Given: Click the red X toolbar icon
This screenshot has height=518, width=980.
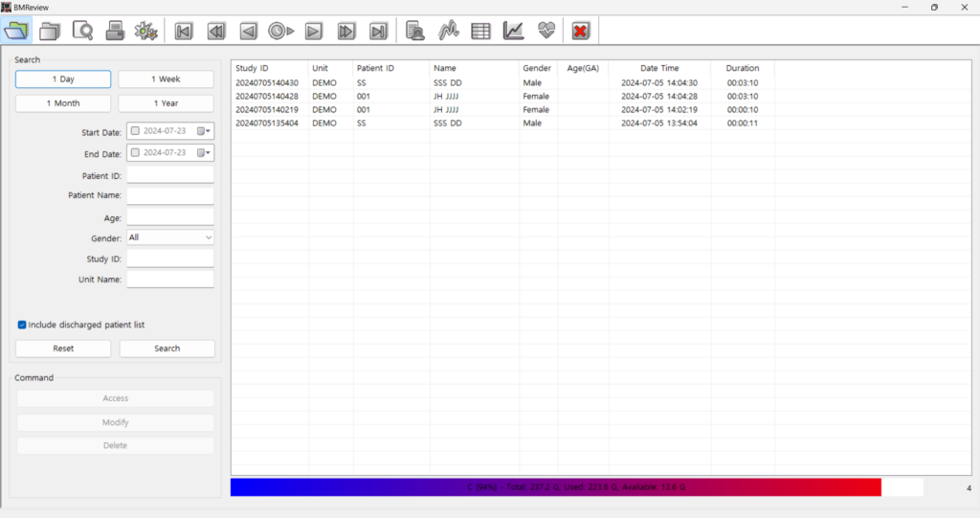Looking at the screenshot, I should click(x=581, y=30).
